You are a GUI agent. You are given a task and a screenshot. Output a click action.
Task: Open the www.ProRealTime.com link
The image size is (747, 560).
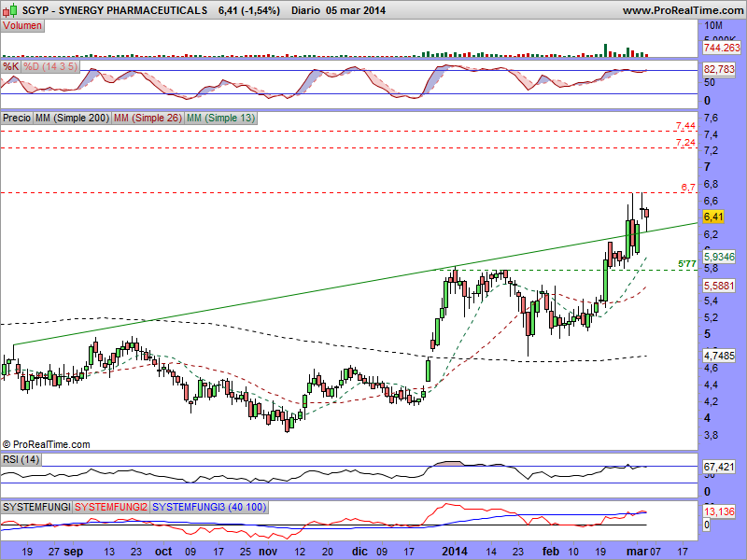click(x=683, y=10)
